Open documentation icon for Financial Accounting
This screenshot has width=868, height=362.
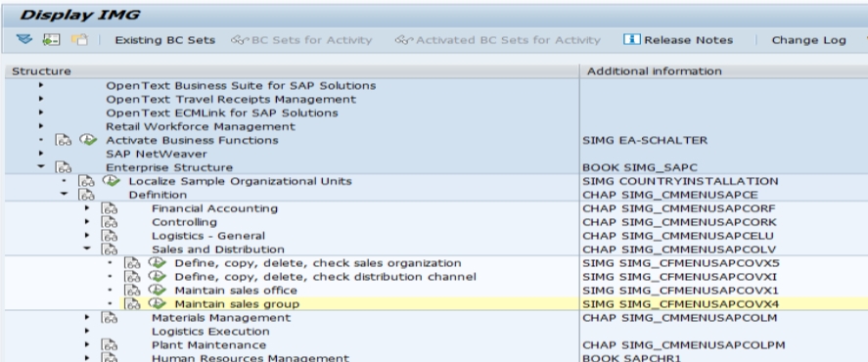[x=110, y=208]
